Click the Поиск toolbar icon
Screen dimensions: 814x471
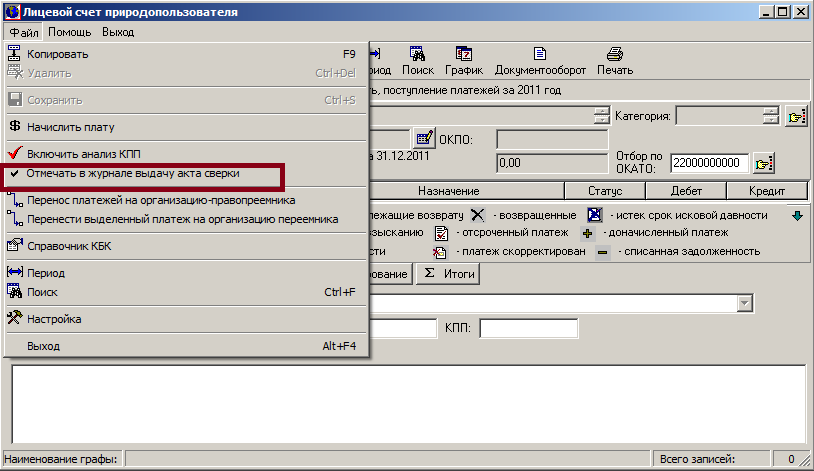417,56
